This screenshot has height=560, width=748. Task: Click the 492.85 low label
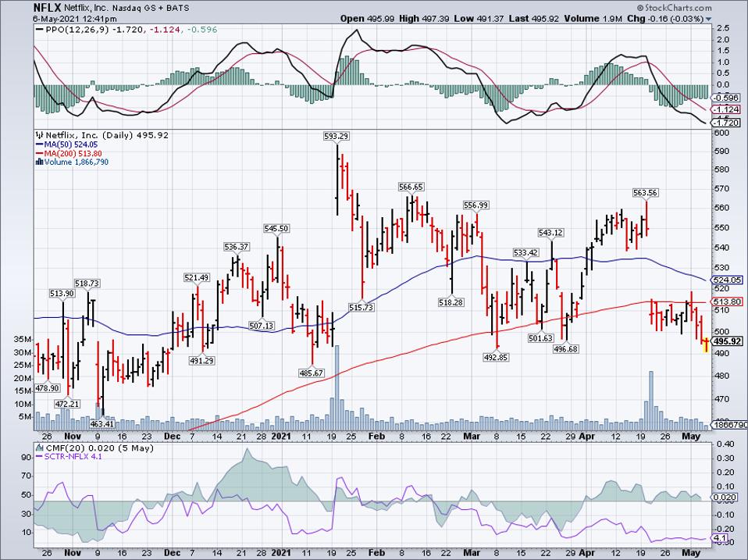point(496,357)
